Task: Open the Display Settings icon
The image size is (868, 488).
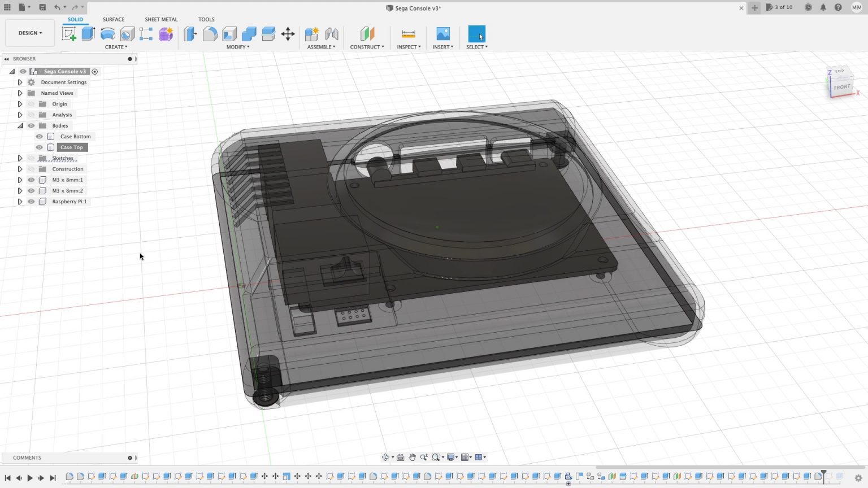Action: click(451, 457)
